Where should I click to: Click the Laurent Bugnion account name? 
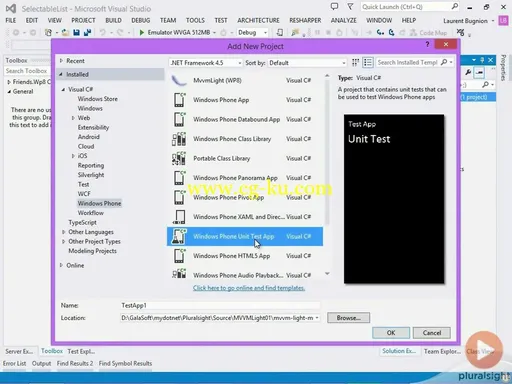(465, 21)
